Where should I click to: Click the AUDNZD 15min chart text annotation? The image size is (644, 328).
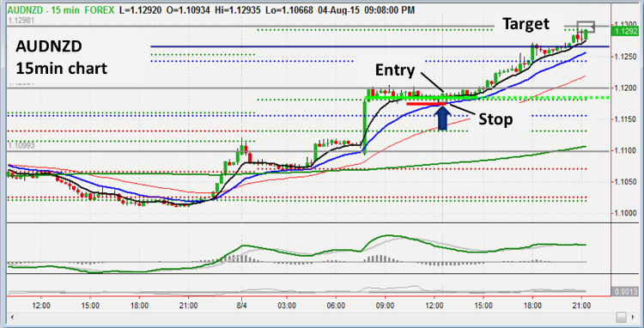pos(62,58)
